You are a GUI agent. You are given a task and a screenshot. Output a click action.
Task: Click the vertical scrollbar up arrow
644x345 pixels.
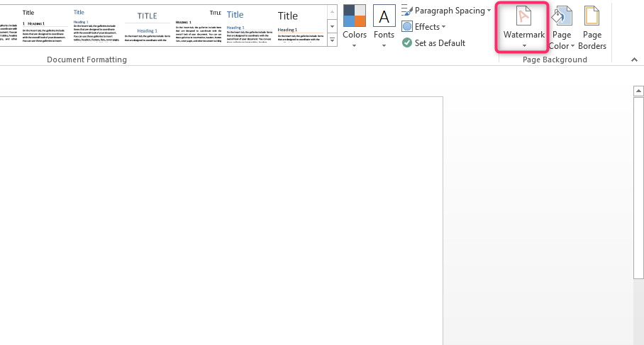pos(638,91)
